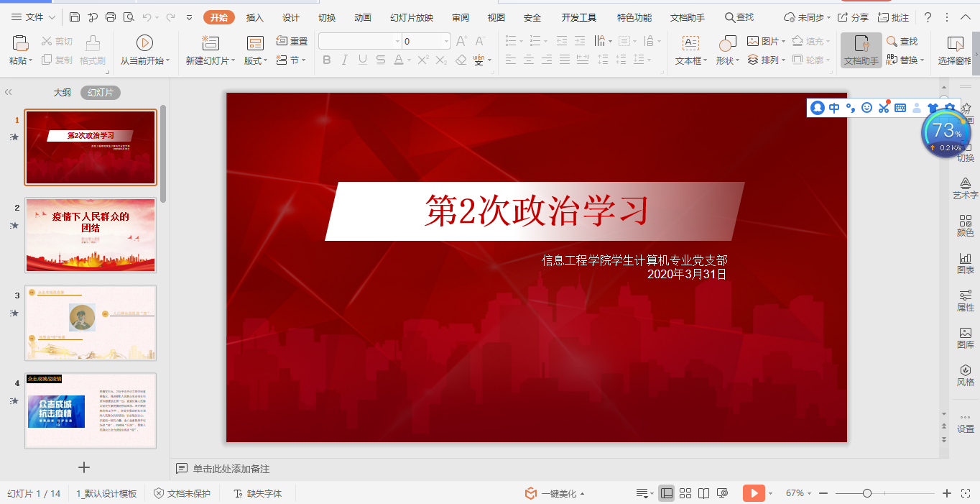Click the 缺失字体 status bar button
The image size is (980, 504).
point(258,493)
